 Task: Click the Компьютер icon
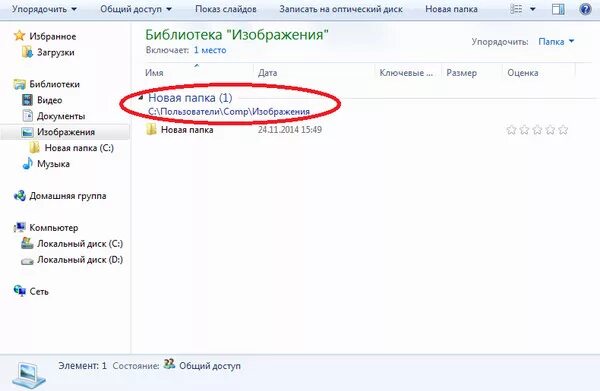[20, 228]
